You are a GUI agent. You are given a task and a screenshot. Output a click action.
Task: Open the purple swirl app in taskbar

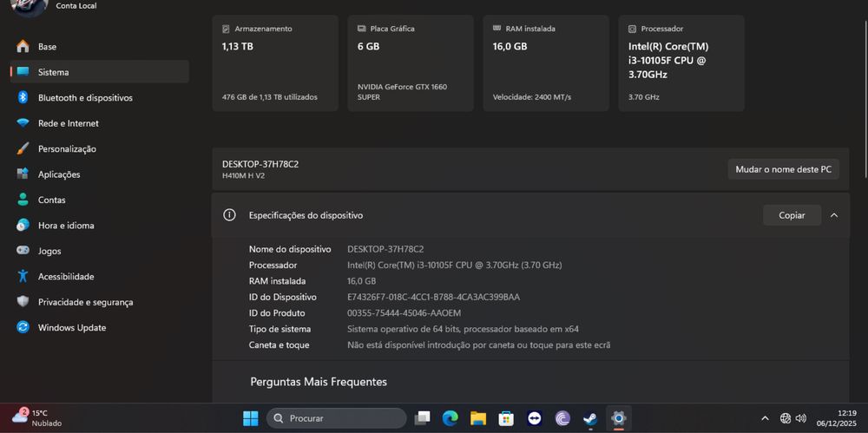[562, 418]
